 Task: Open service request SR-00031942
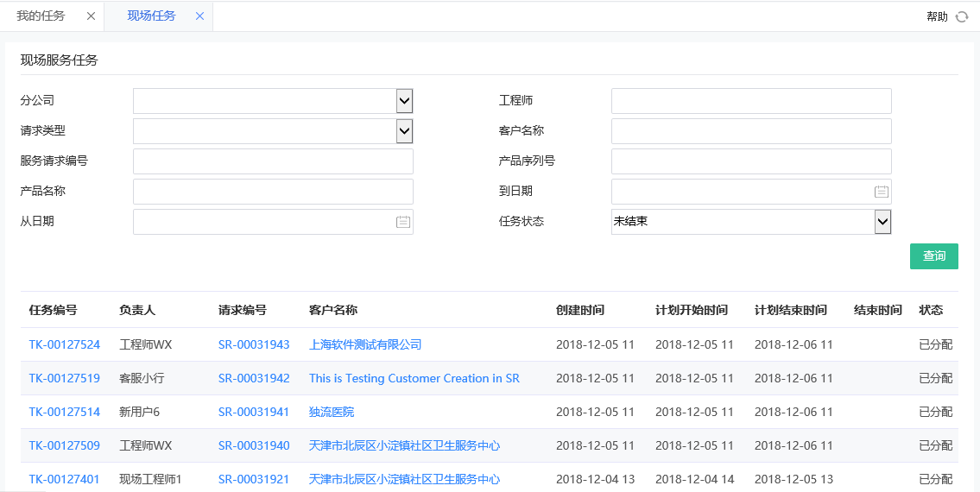pos(254,378)
